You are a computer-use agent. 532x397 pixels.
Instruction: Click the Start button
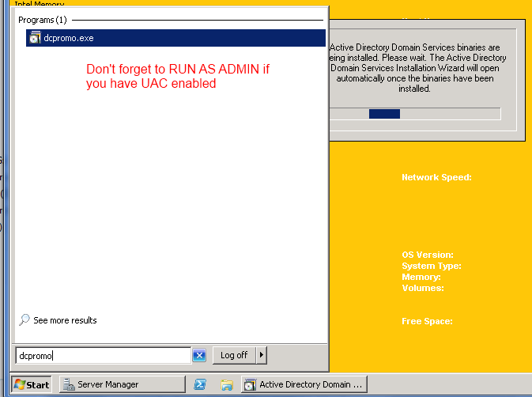click(x=32, y=385)
